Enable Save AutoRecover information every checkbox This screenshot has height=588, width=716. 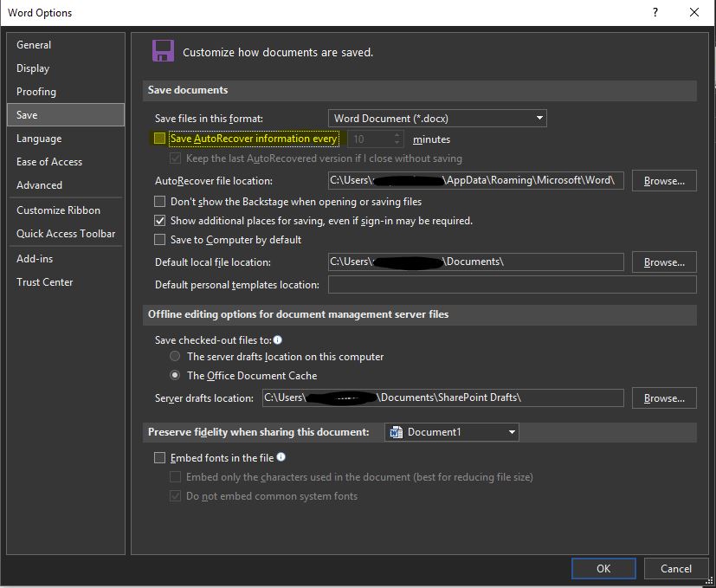(x=158, y=138)
